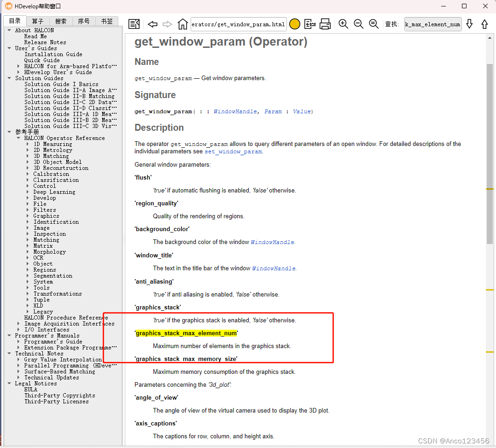
Task: Select the Transformations chapter
Action: [58, 294]
